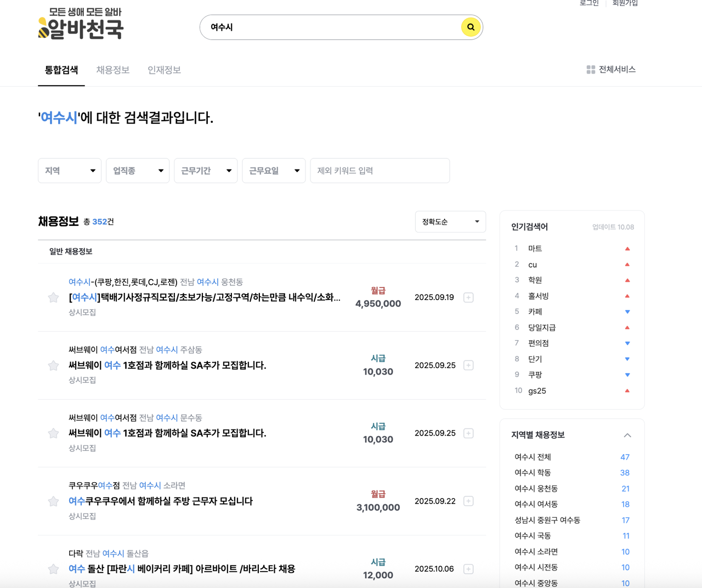Screen dimensions: 702x588
Task: Click the 제외 키워드 입력 field
Action: (x=380, y=171)
